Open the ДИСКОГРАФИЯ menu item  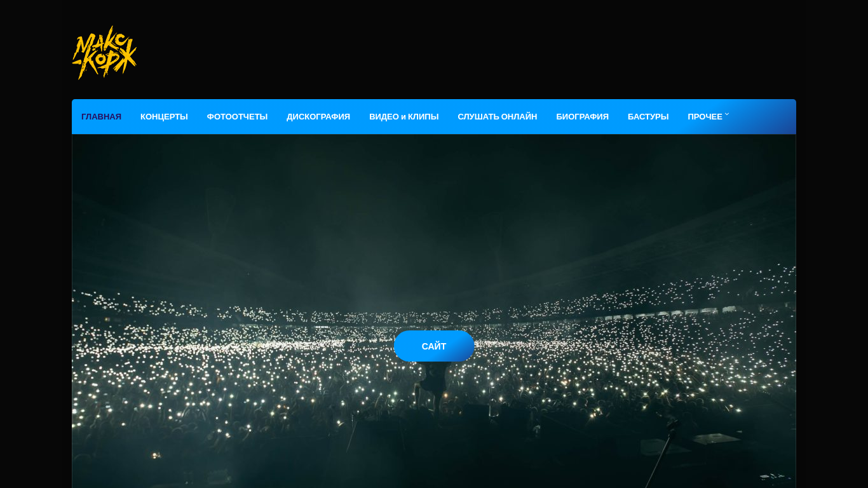click(318, 117)
